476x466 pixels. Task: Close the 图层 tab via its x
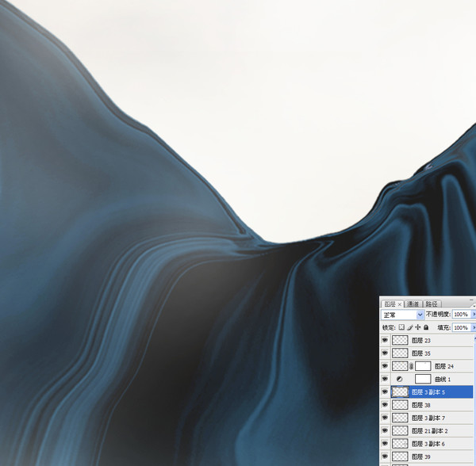coord(400,304)
